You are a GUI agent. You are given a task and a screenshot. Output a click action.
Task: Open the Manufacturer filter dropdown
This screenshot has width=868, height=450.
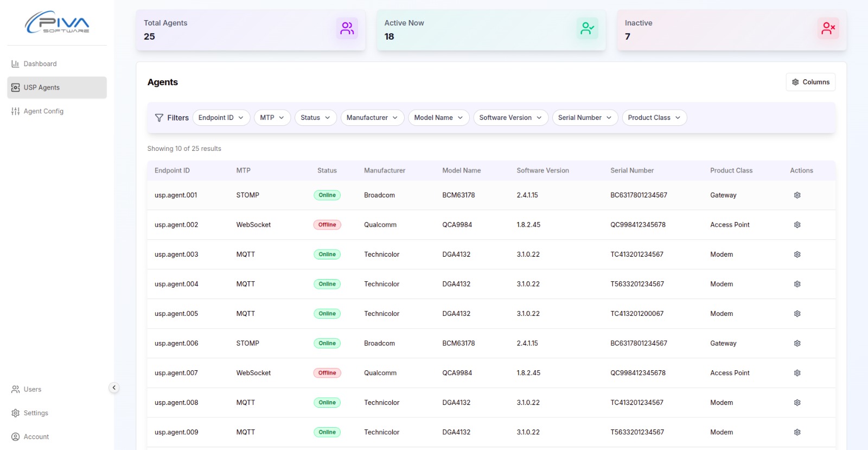372,118
